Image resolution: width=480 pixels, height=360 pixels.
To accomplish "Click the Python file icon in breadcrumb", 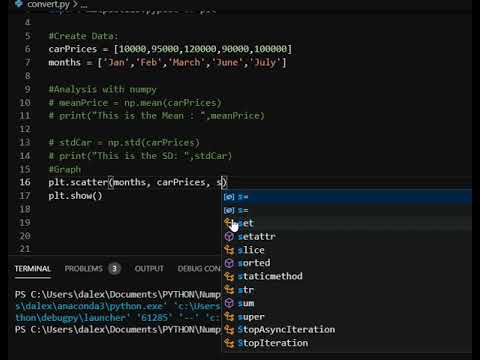I will coord(19,4).
